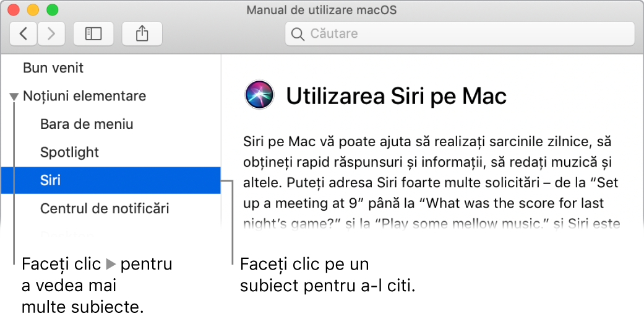Zoom the window with the green button
The height and width of the screenshot is (316, 644).
(x=52, y=10)
